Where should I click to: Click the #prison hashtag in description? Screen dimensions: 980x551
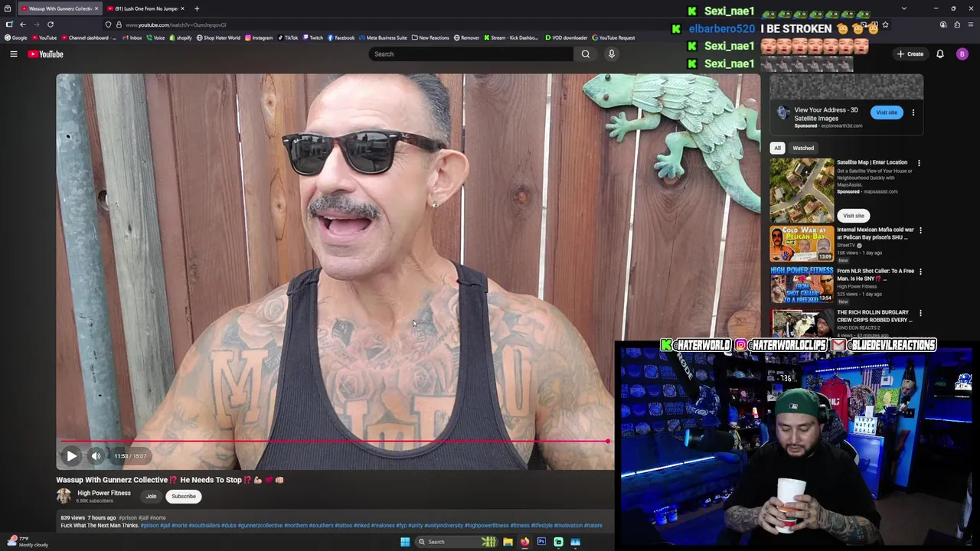pos(149,526)
